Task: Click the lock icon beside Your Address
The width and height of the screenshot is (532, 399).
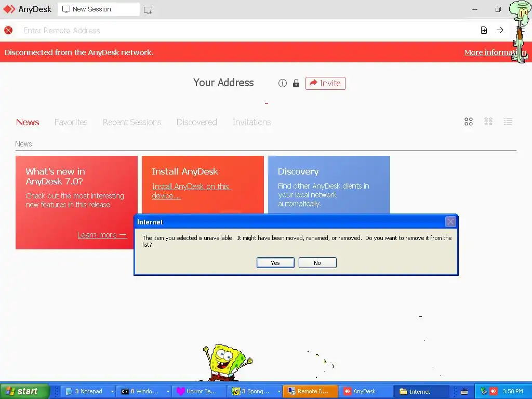Action: [296, 83]
